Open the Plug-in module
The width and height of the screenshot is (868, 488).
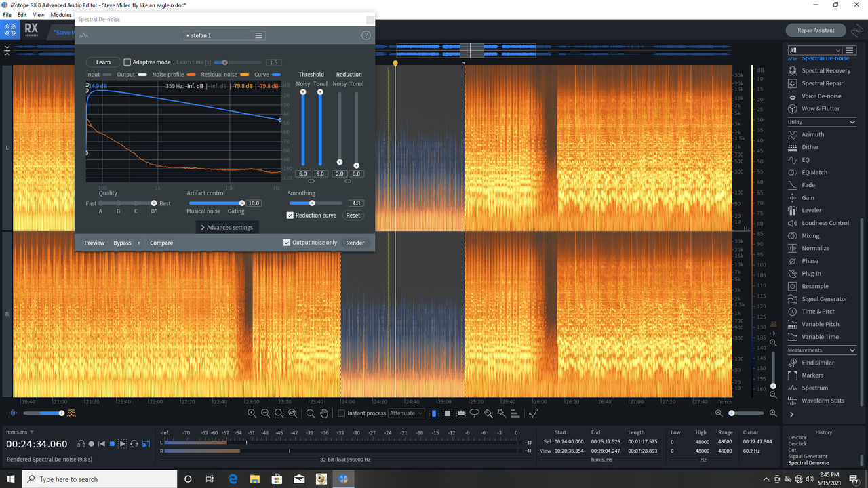804,274
